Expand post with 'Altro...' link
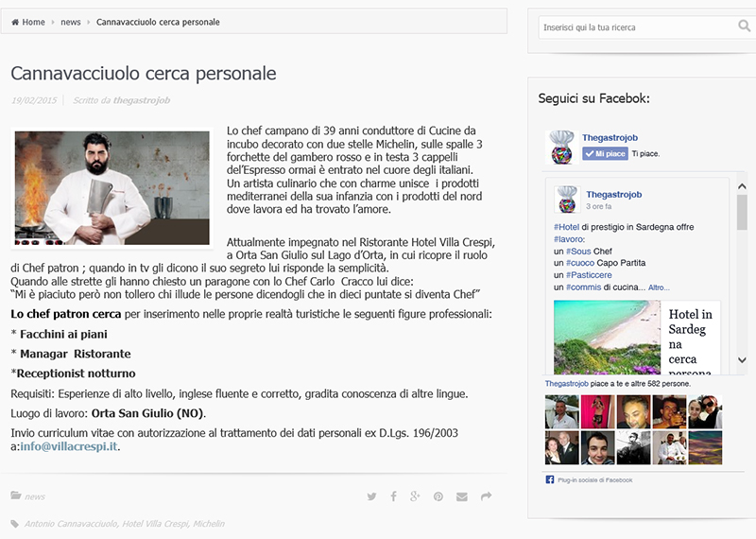The height and width of the screenshot is (539, 756). tap(659, 287)
